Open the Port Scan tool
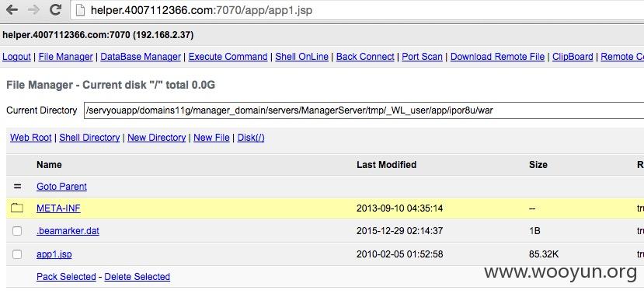This screenshot has height=294, width=644. pos(422,57)
